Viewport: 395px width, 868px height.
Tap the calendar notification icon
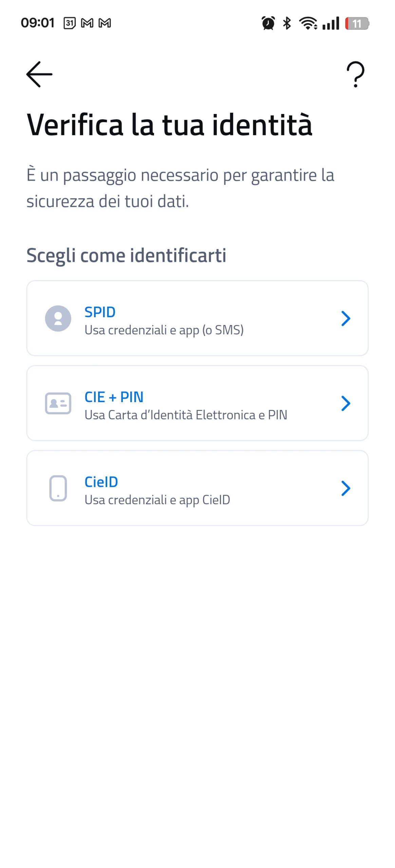click(x=70, y=23)
